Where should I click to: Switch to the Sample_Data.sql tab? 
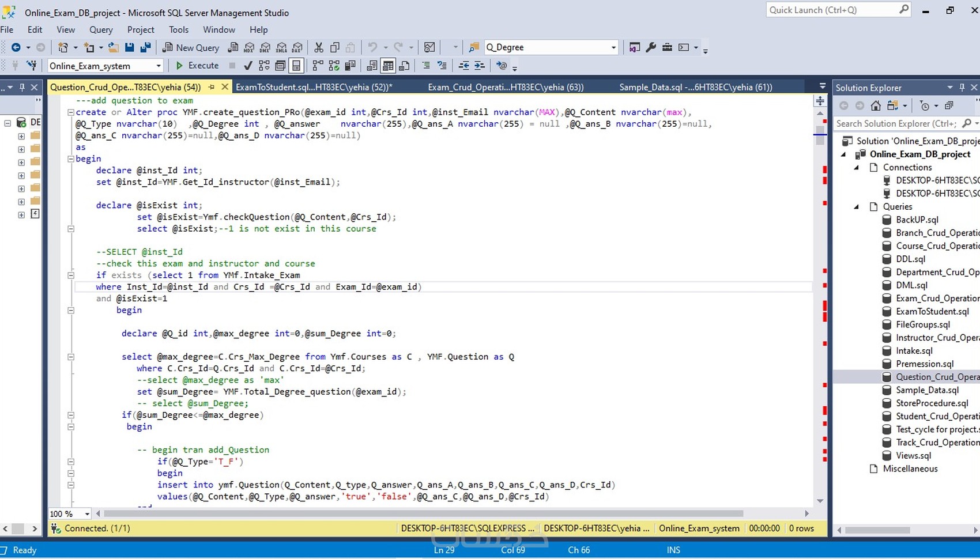(695, 87)
